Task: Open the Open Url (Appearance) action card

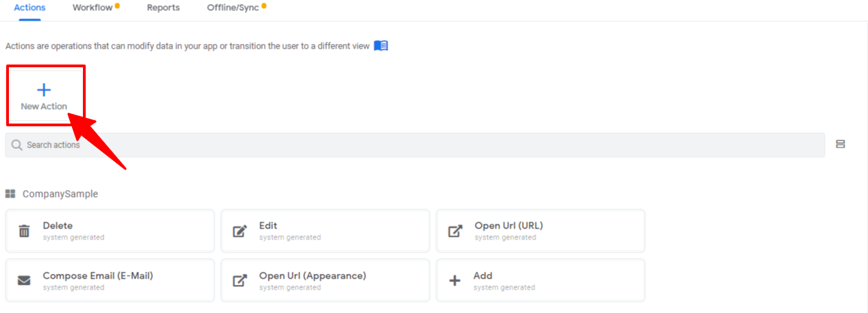Action: pos(325,281)
